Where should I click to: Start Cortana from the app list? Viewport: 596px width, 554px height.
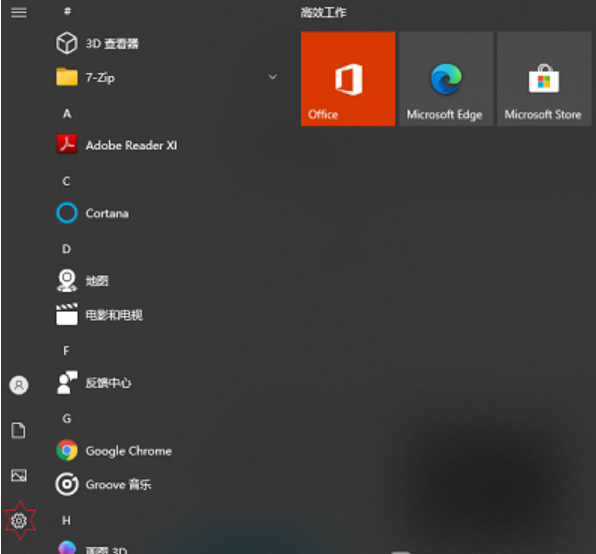click(167, 213)
